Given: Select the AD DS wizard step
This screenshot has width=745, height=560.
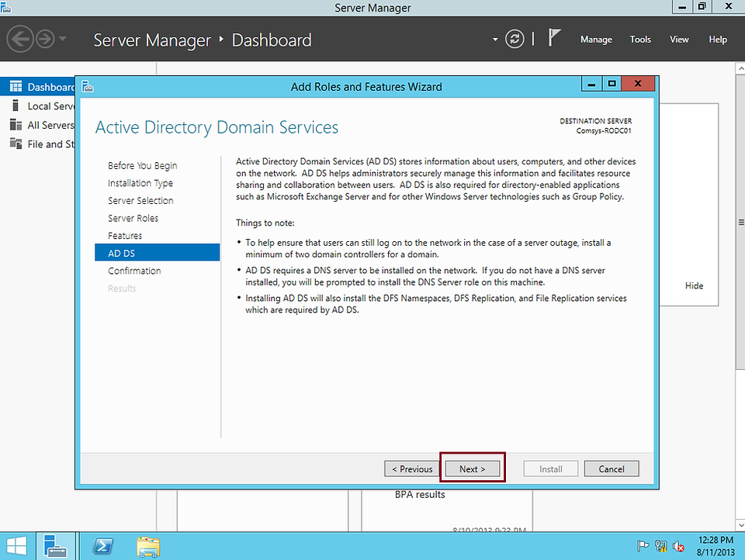Looking at the screenshot, I should point(158,253).
